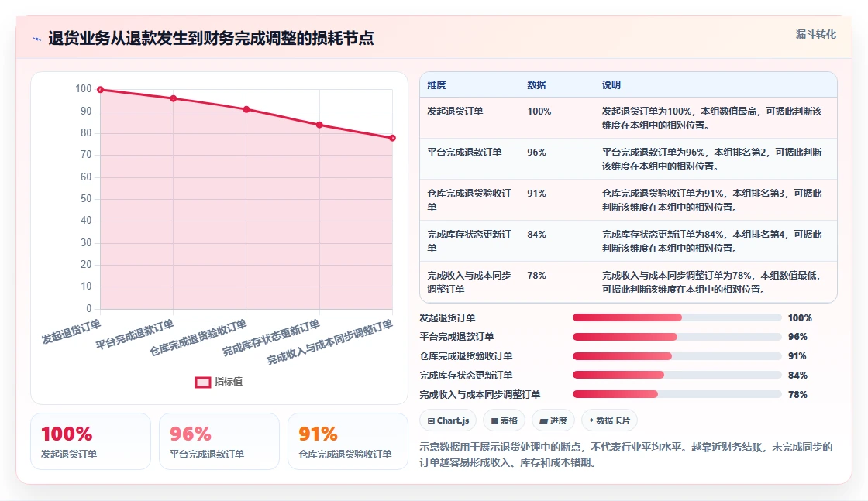
Task: Select the 平台完成退款订单 chart data point
Action: (x=174, y=98)
